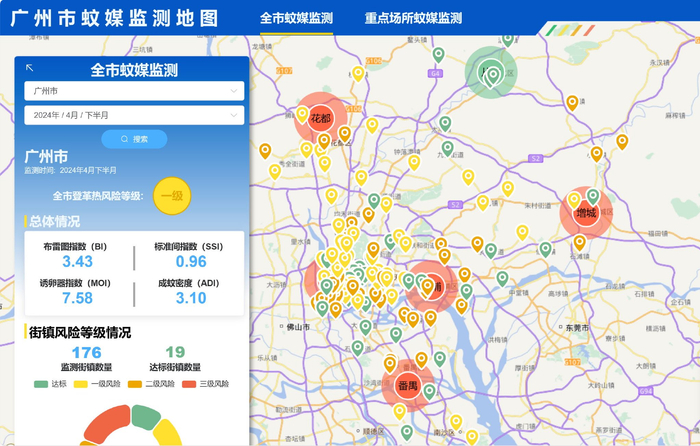Click the 二级风险 orange legend swatch
The width and height of the screenshot is (700, 446).
tap(135, 384)
